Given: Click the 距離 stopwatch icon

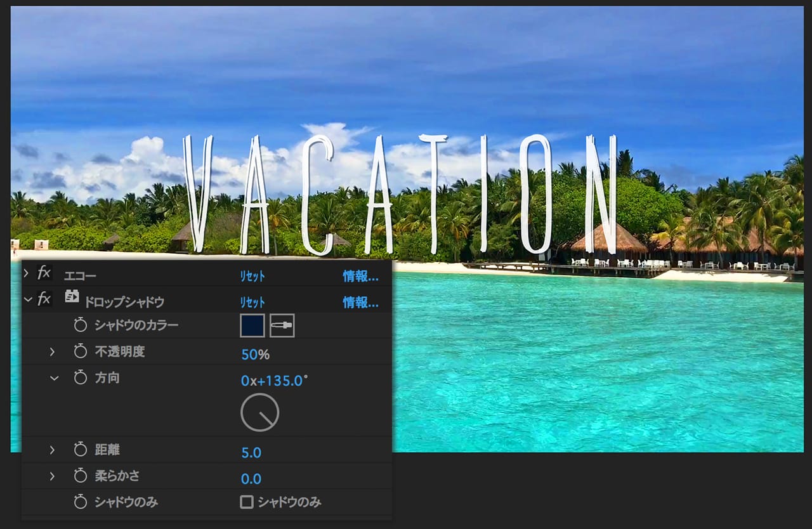Looking at the screenshot, I should (80, 450).
